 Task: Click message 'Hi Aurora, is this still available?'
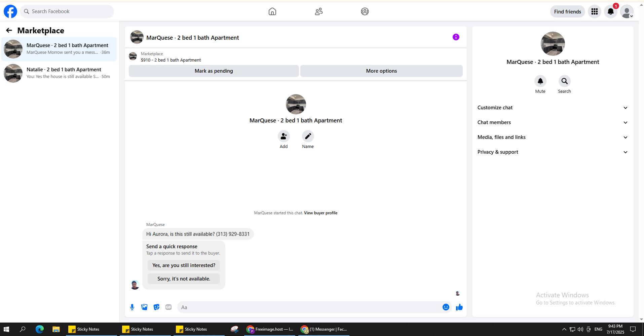[x=198, y=234]
